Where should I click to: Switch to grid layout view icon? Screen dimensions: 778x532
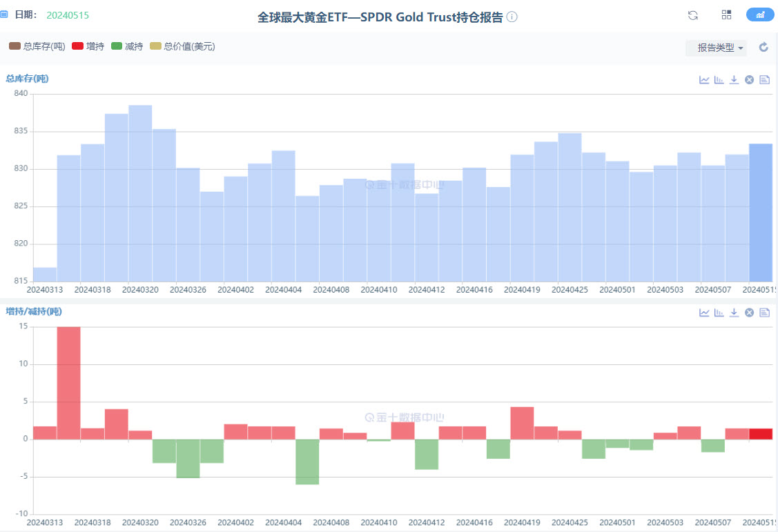click(x=726, y=15)
